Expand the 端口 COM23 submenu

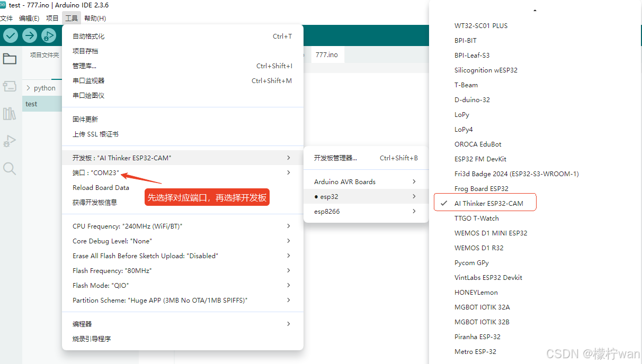(x=182, y=172)
